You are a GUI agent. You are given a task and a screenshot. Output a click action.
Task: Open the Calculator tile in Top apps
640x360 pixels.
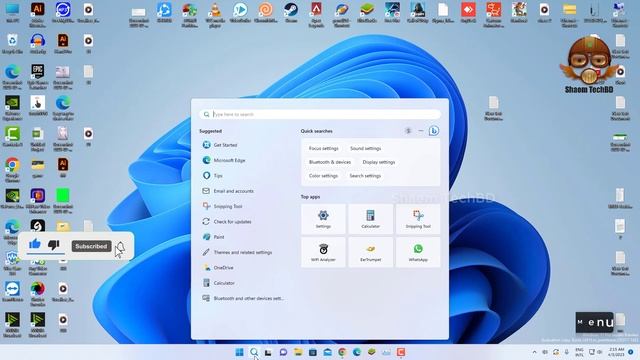[371, 219]
